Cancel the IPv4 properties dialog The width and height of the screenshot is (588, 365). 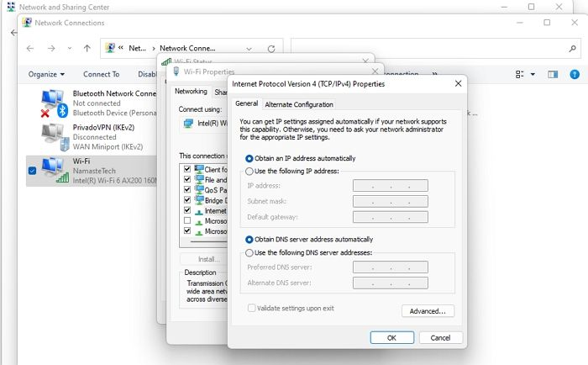(x=441, y=337)
